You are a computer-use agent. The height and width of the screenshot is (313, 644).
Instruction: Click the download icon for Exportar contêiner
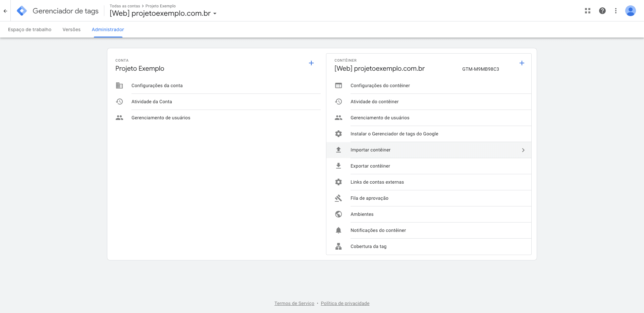pos(338,166)
